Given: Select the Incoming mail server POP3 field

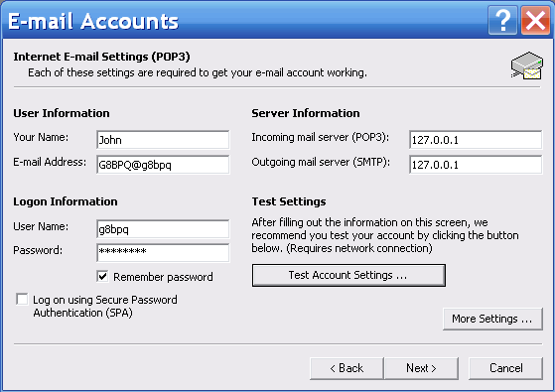Looking at the screenshot, I should click(x=476, y=140).
